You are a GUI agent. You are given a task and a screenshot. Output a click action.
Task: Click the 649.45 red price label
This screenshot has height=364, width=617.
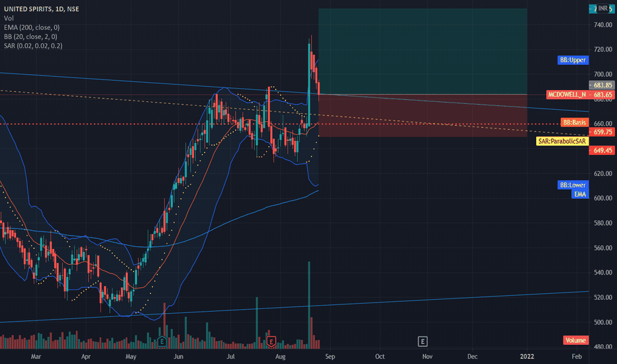[x=602, y=150]
